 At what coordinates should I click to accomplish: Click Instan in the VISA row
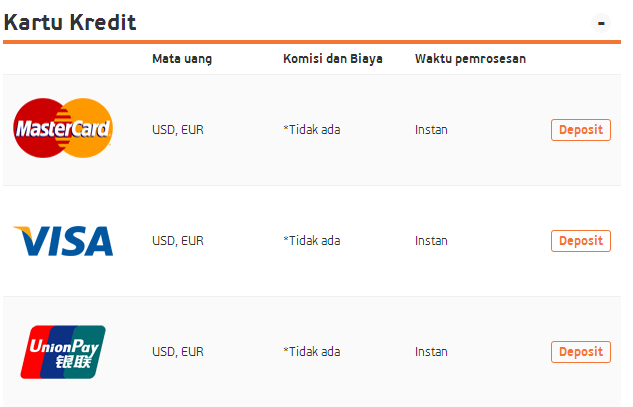tap(431, 241)
